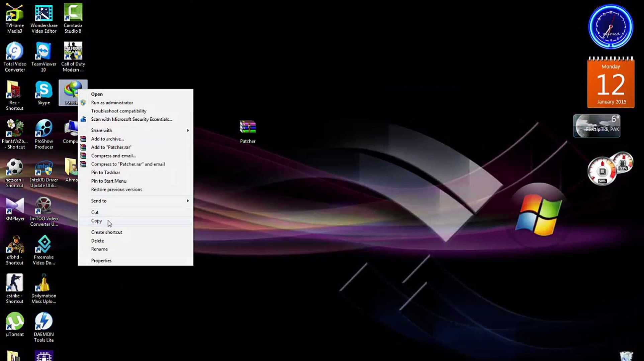This screenshot has width=644, height=361.
Task: Select the Total Video Converter icon
Action: 15,57
